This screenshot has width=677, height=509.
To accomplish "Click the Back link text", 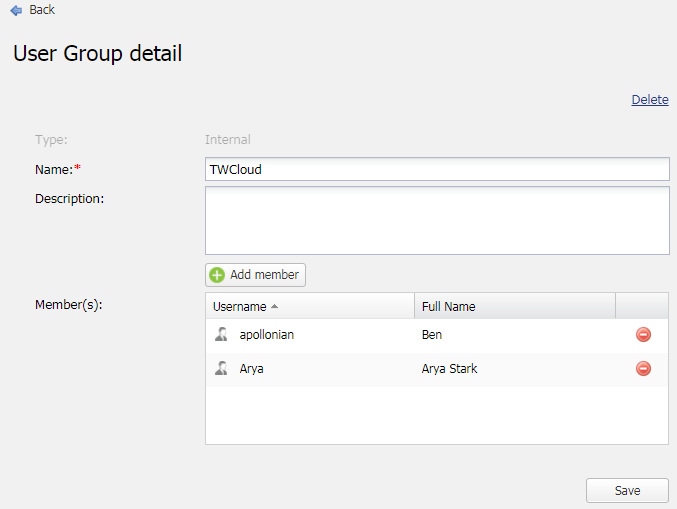I will point(42,10).
